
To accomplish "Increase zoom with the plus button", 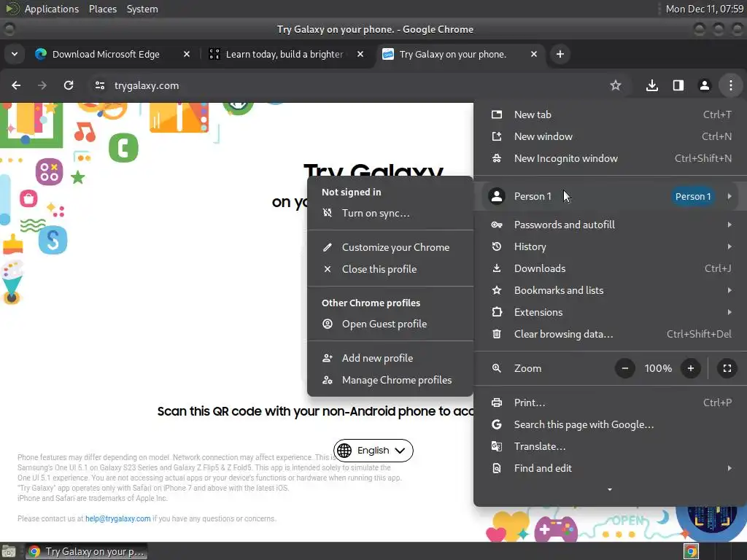I will click(690, 368).
